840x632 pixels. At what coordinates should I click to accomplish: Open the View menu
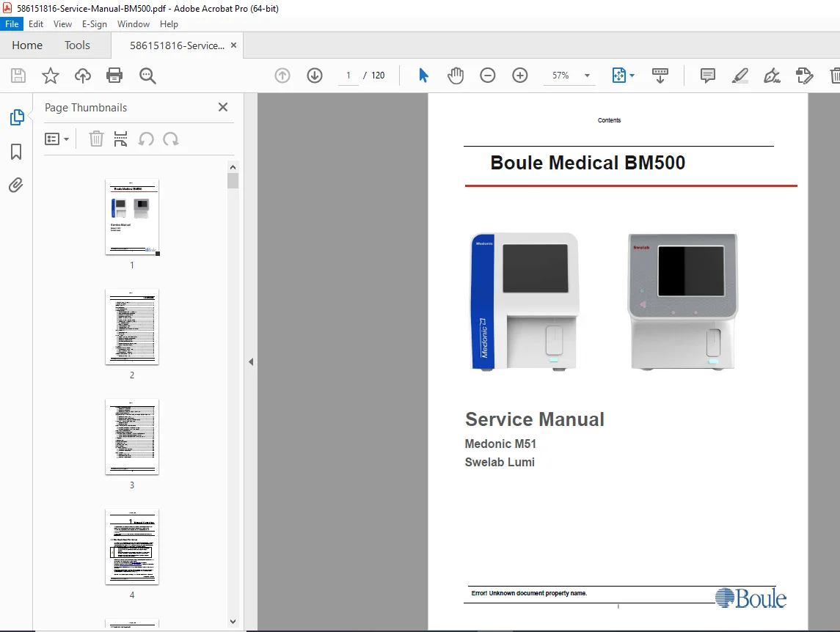[x=62, y=24]
